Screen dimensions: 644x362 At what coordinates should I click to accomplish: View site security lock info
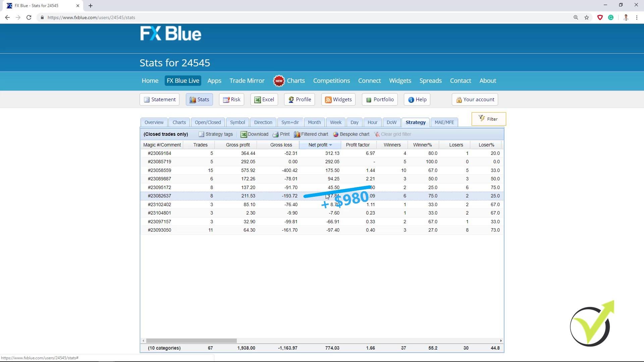[x=42, y=17]
